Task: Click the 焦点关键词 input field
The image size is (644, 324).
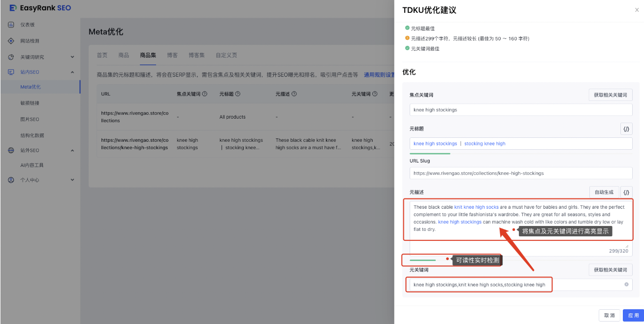Action: point(520,110)
